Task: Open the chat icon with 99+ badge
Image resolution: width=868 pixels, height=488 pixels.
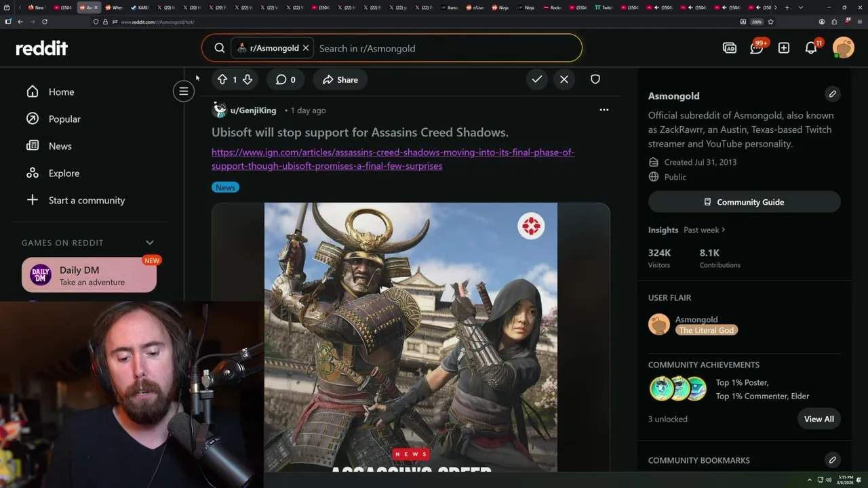Action: [757, 48]
